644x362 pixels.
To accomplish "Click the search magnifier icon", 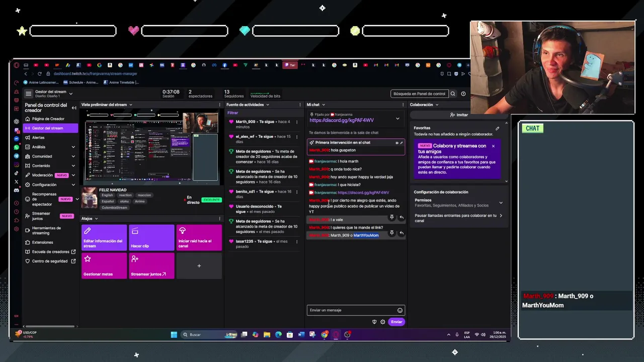I will coord(453,94).
